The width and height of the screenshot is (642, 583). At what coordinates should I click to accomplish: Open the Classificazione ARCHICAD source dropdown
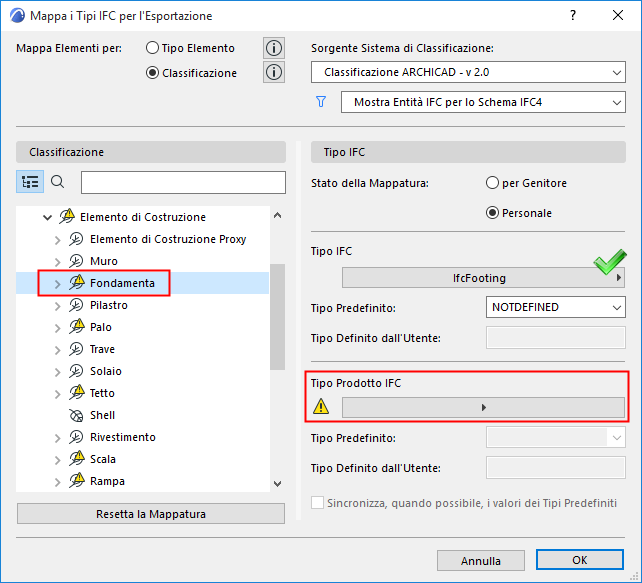[x=468, y=73]
